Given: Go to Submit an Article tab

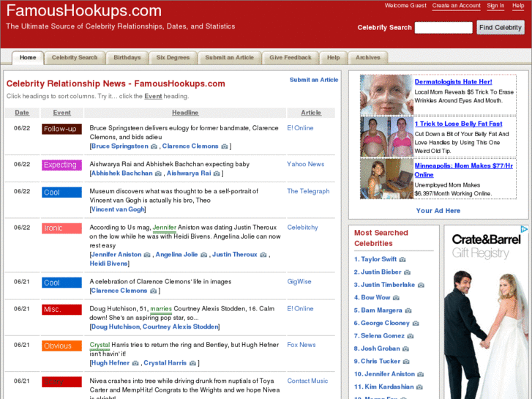Looking at the screenshot, I should 229,58.
